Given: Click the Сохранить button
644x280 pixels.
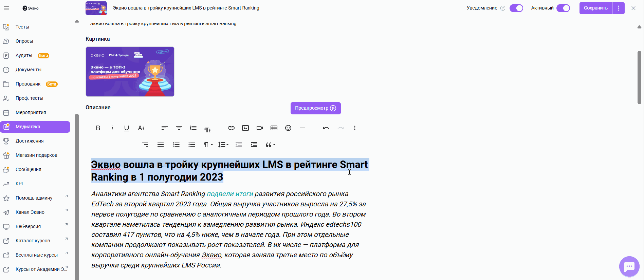Looking at the screenshot, I should [x=596, y=8].
